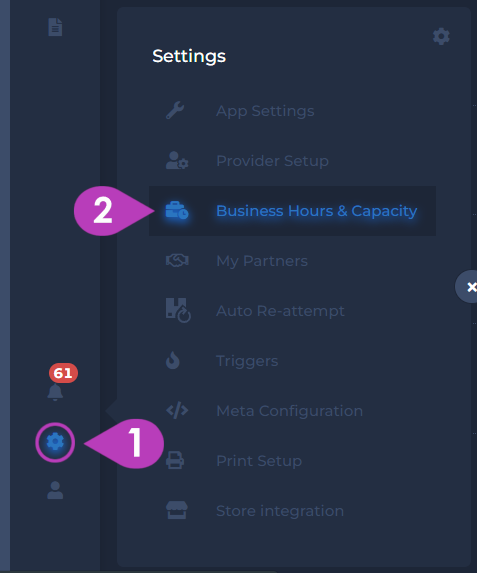Click the handshake icon beside My Partners
The width and height of the screenshot is (477, 573).
(177, 261)
